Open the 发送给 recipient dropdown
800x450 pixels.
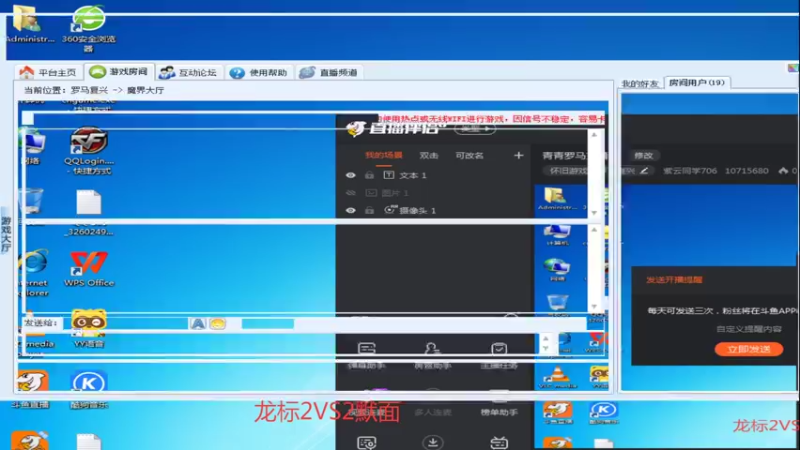tap(125, 323)
